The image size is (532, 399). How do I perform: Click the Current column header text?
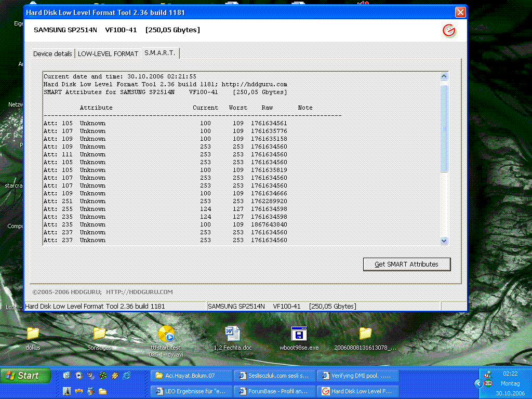205,108
